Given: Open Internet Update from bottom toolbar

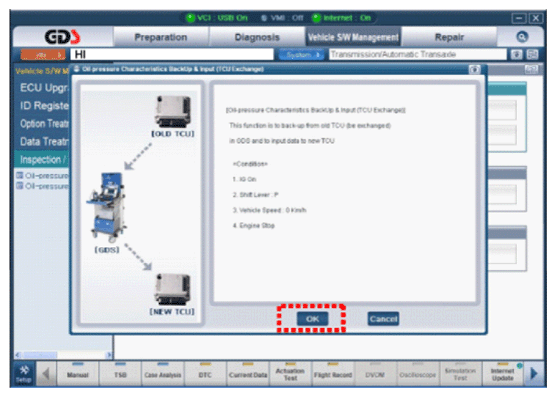Looking at the screenshot, I should [503, 374].
